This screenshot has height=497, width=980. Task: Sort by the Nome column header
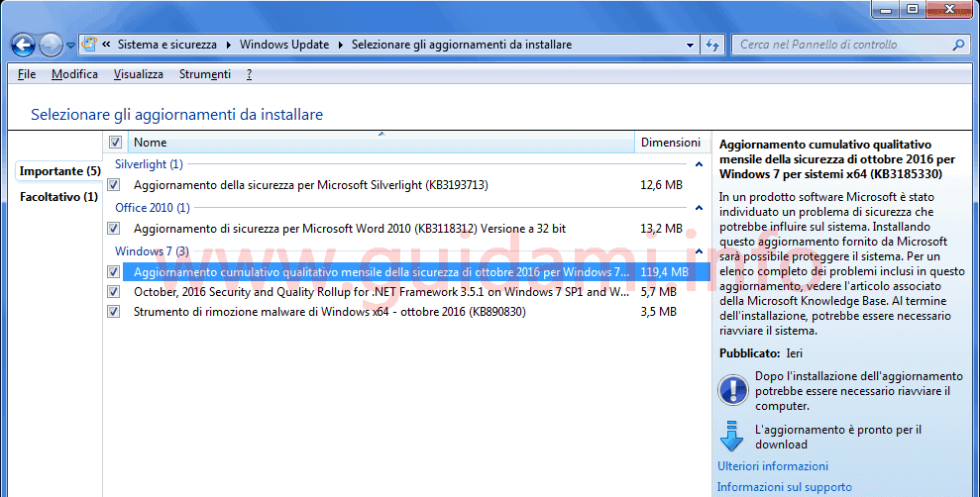[x=381, y=143]
